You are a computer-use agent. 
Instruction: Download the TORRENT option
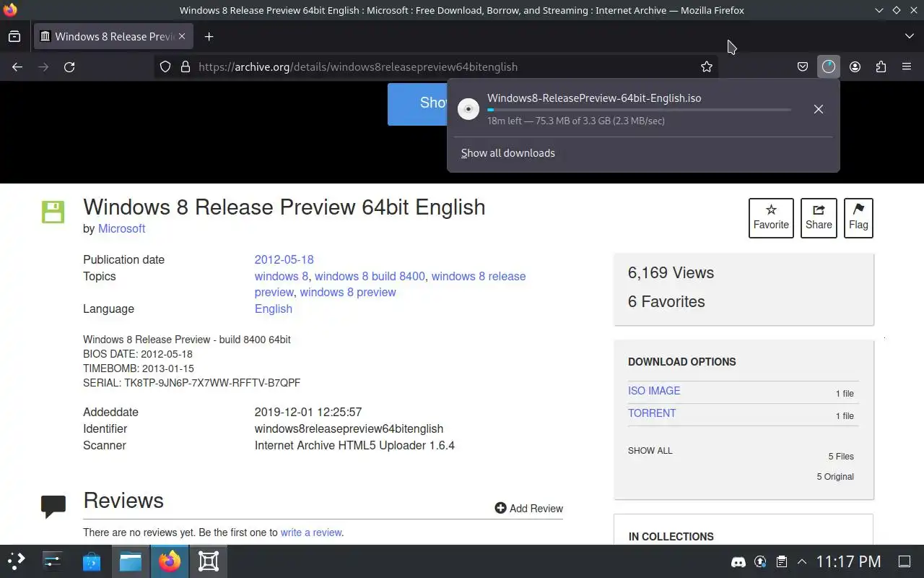652,413
